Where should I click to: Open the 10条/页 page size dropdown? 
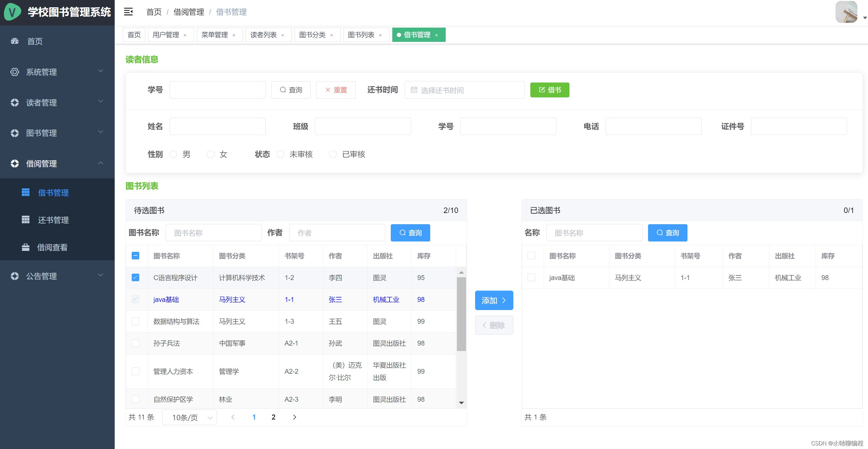[190, 417]
